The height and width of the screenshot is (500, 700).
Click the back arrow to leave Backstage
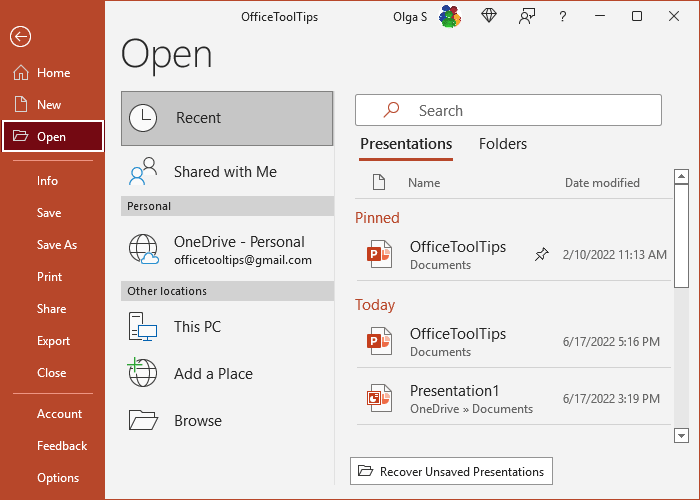coord(21,37)
